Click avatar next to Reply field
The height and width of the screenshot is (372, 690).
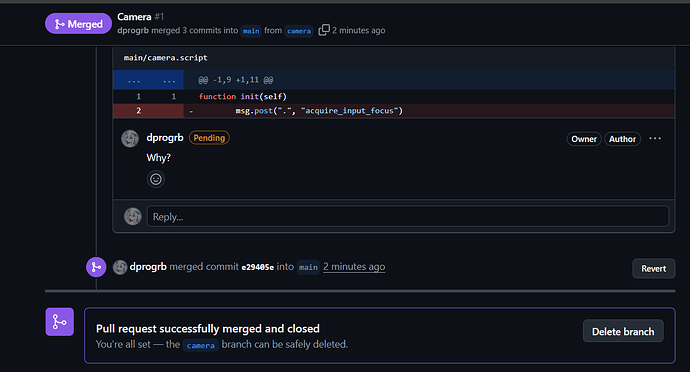pyautogui.click(x=132, y=216)
